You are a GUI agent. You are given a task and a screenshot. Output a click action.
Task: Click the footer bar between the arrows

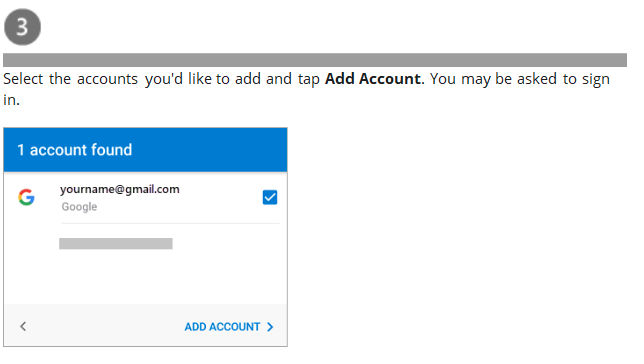(103, 327)
